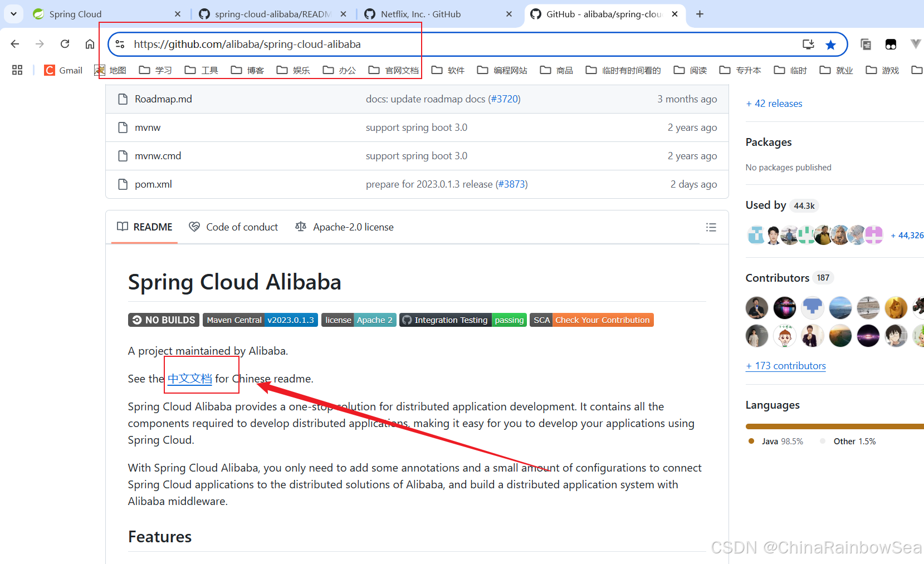Open the apps grid in bookmarks bar
The height and width of the screenshot is (564, 924).
tap(17, 70)
